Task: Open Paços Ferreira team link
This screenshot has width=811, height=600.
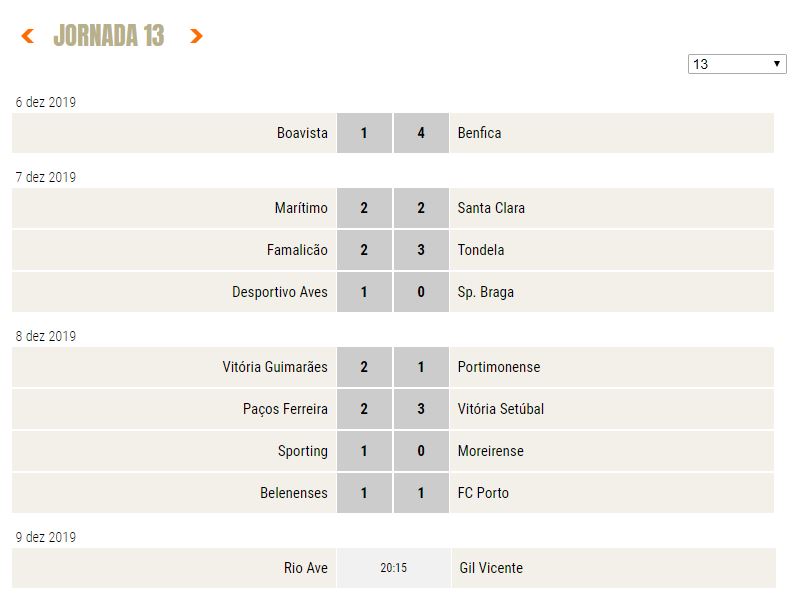Action: pyautogui.click(x=285, y=409)
